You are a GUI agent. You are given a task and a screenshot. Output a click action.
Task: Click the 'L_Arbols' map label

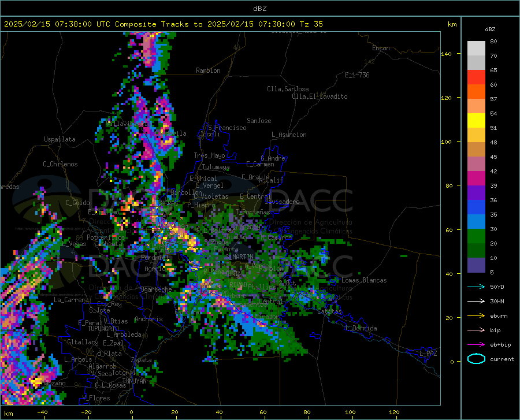(78, 359)
